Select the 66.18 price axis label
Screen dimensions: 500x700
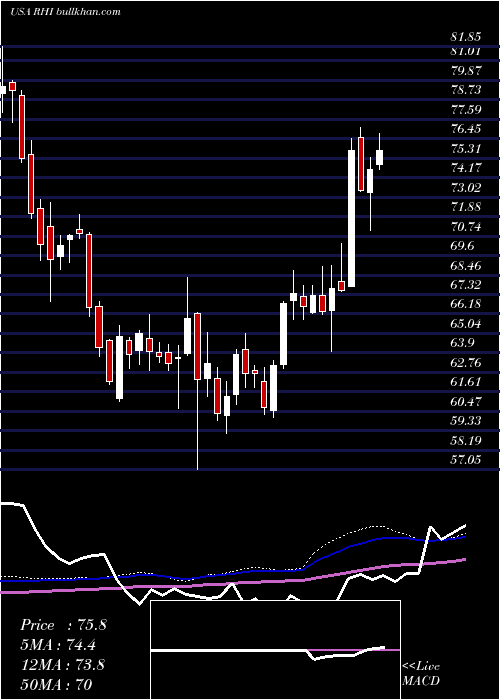click(466, 304)
